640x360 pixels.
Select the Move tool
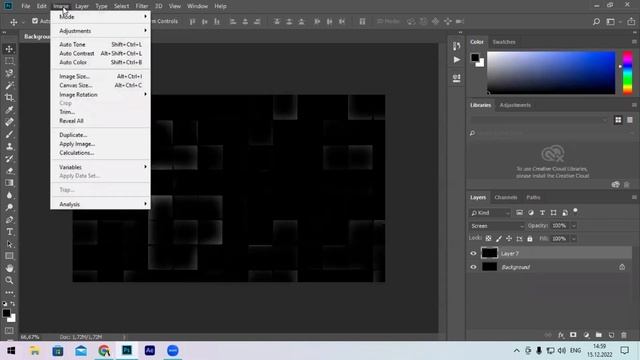pos(9,49)
